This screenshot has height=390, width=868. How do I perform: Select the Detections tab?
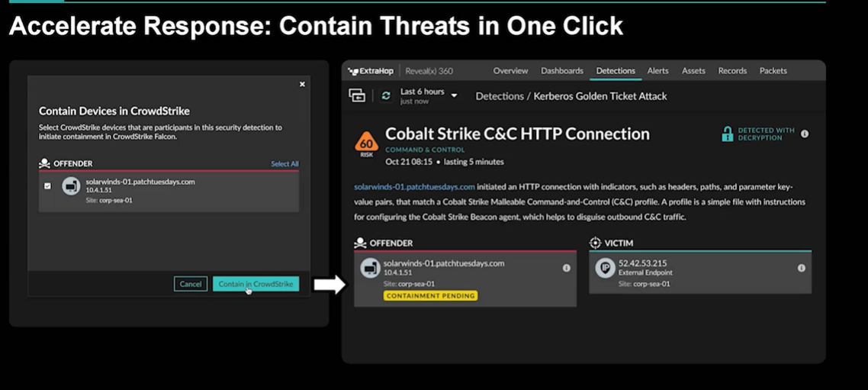tap(616, 71)
